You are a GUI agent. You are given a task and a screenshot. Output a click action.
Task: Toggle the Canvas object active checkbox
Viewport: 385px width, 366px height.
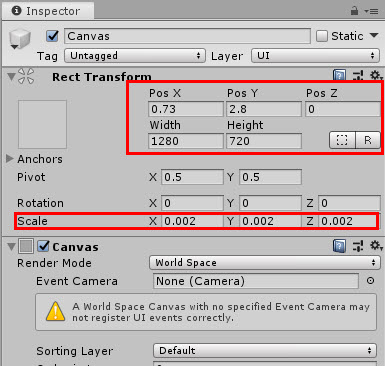tap(52, 36)
